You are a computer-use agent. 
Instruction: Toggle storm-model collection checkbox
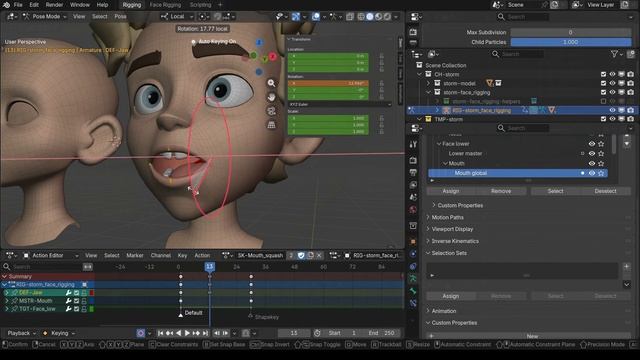point(603,83)
